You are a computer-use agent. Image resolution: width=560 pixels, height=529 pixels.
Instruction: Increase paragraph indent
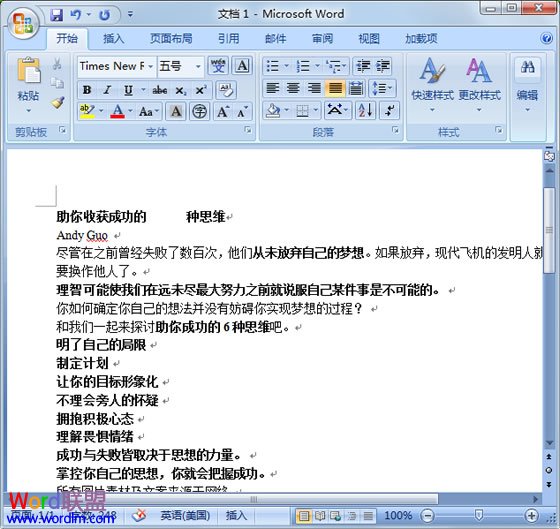383,66
